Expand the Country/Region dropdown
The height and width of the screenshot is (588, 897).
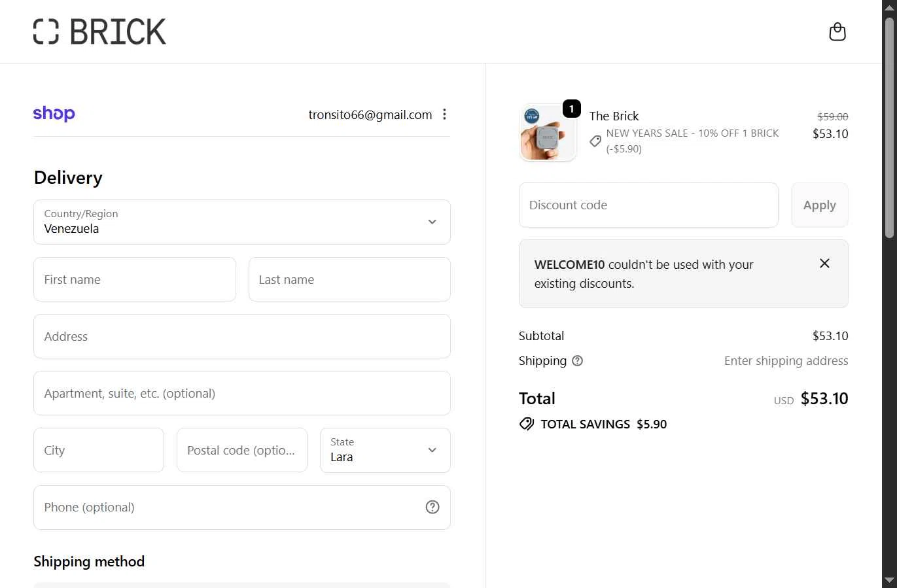[x=242, y=222]
